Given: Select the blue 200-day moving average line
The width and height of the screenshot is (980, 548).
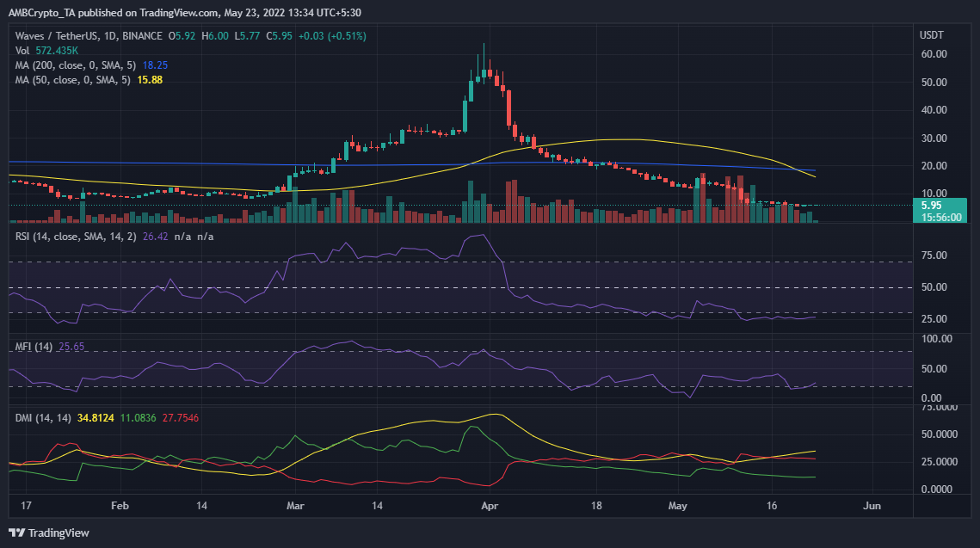Looking at the screenshot, I should [x=215, y=163].
